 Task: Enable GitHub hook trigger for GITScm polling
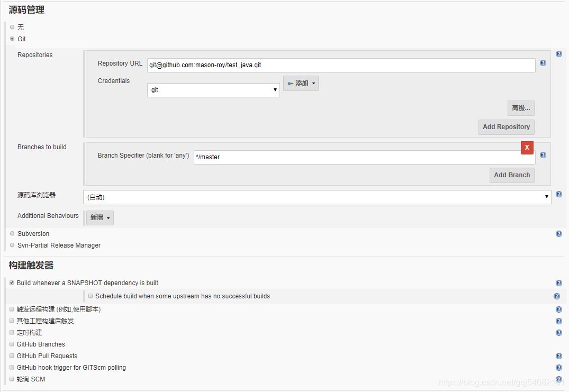[x=12, y=367]
